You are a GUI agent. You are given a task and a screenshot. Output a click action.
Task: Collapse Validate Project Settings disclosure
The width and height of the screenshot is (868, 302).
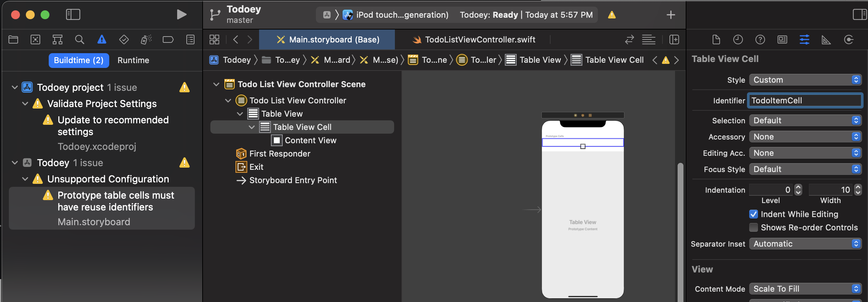click(x=25, y=104)
